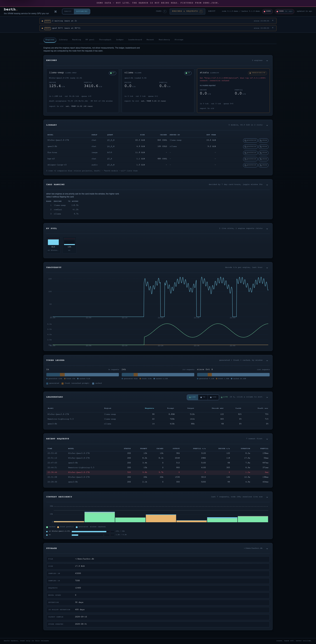316x644 pixels.
Task: Click the red DEMO badge next to node version
Action: point(267,11)
